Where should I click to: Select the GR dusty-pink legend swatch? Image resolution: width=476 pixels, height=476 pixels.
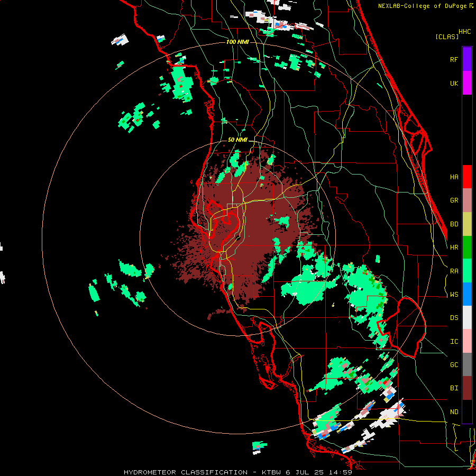[467, 200]
